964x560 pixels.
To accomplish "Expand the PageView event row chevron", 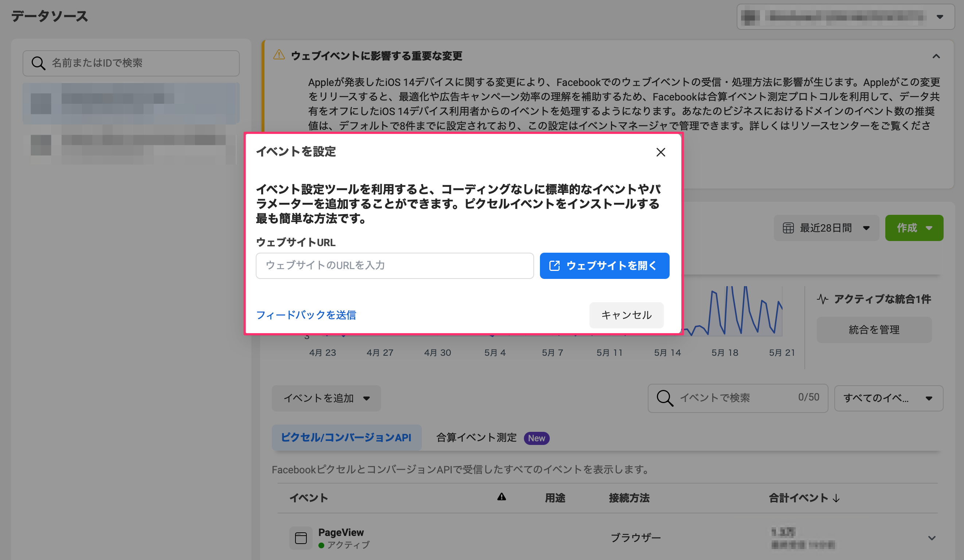I will [x=932, y=538].
